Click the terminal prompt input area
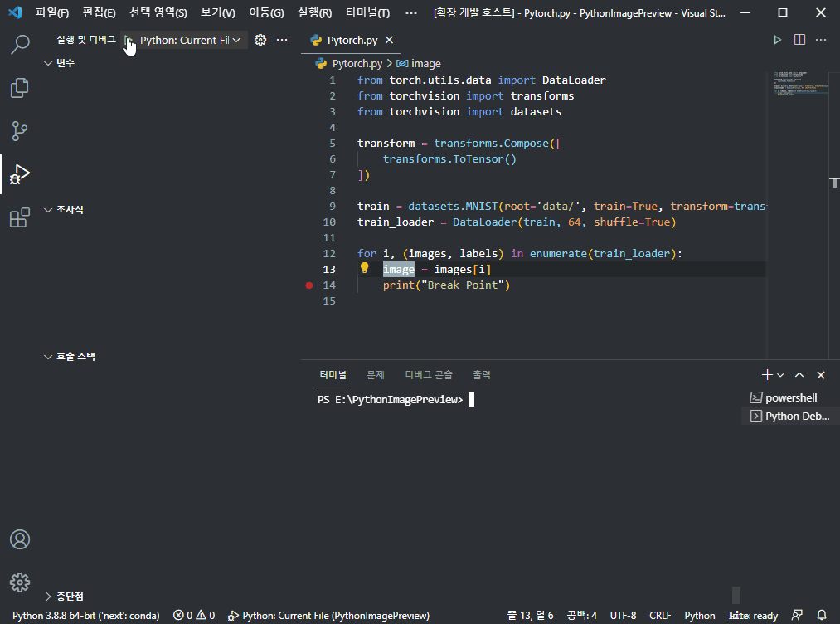This screenshot has height=624, width=840. coord(472,400)
